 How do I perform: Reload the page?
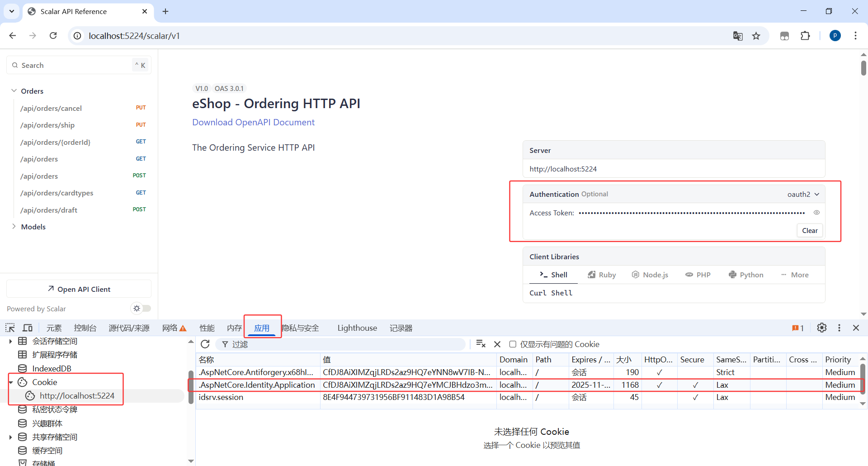coord(53,36)
